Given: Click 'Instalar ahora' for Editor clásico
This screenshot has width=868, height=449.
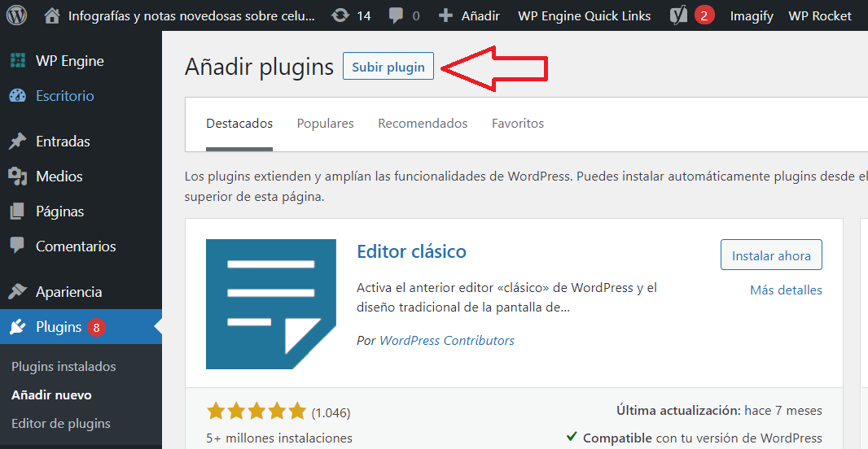Looking at the screenshot, I should tap(771, 255).
